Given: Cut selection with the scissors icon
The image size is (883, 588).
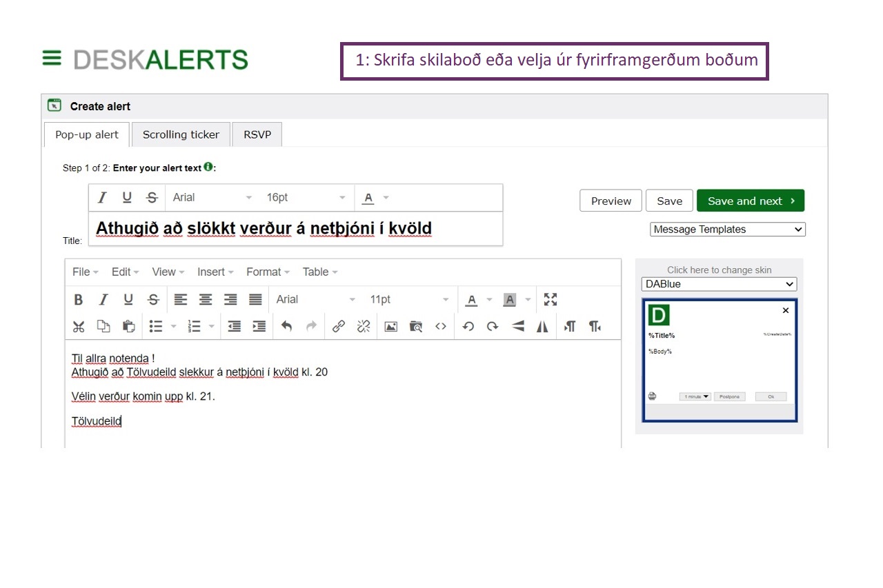Looking at the screenshot, I should tap(79, 327).
